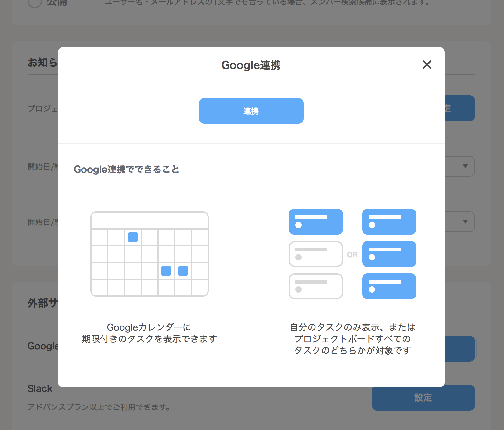This screenshot has height=430, width=504.
Task: Select the 公開 radio button
Action: click(x=35, y=3)
